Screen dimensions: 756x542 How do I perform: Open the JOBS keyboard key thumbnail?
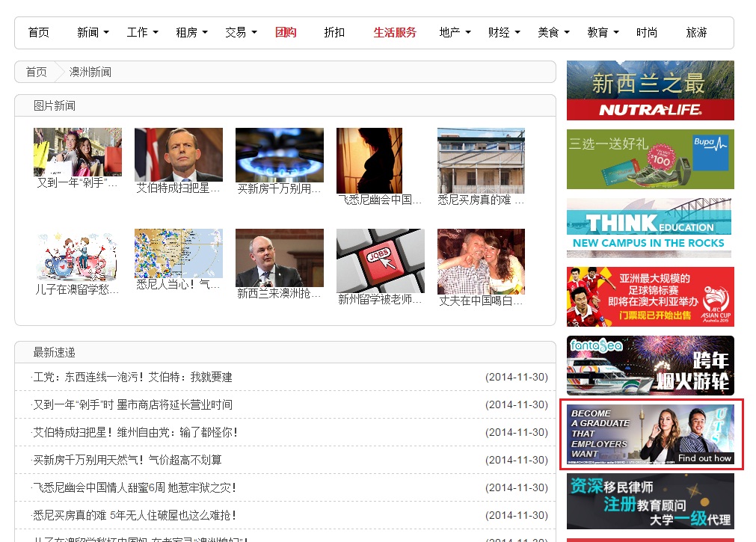coord(380,260)
